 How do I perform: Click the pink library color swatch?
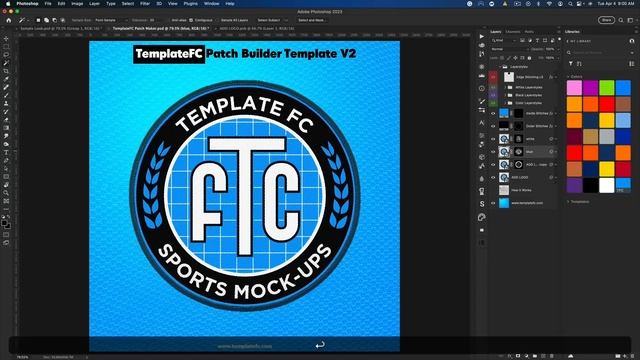pyautogui.click(x=574, y=88)
